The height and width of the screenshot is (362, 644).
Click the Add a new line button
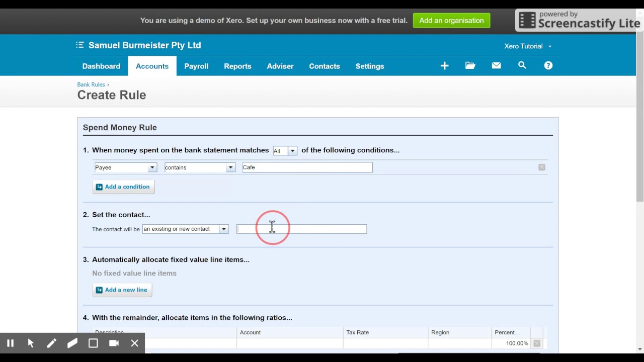click(x=122, y=290)
